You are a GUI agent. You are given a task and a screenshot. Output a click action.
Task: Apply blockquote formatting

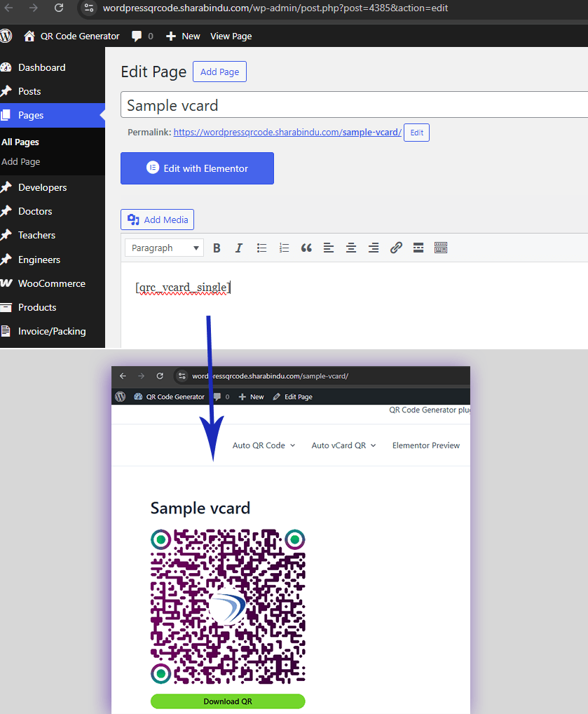(x=306, y=248)
